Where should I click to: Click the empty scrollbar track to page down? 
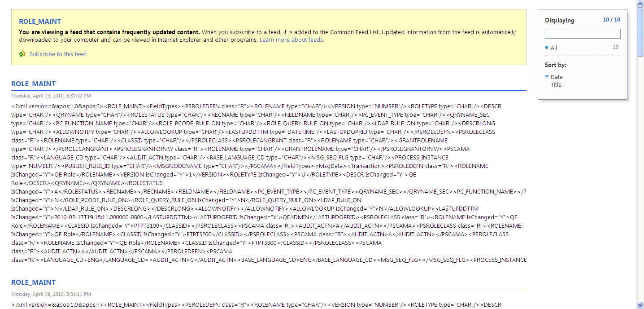pyautogui.click(x=640, y=180)
